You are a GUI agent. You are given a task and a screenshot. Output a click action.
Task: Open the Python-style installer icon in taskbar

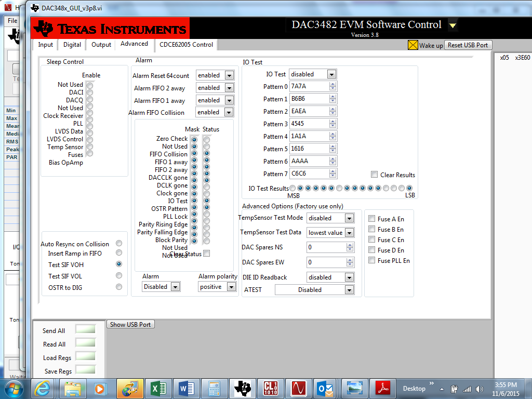130,389
